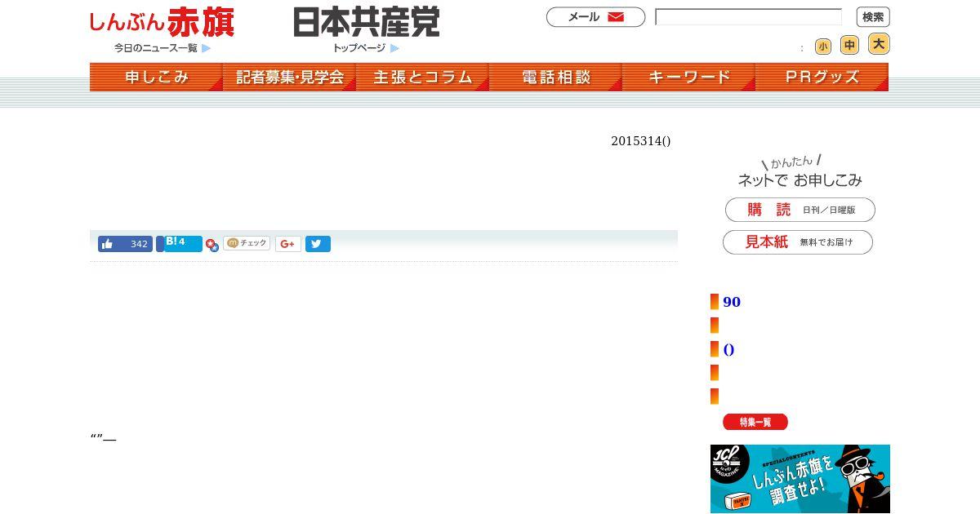
Task: Set font size to small 小
Action: [823, 47]
